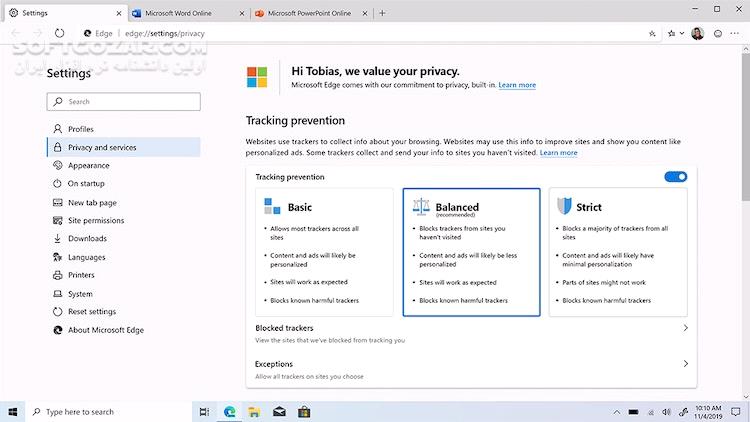
Task: Switch to Microsoft PowerPoint Online tab
Action: pos(311,13)
